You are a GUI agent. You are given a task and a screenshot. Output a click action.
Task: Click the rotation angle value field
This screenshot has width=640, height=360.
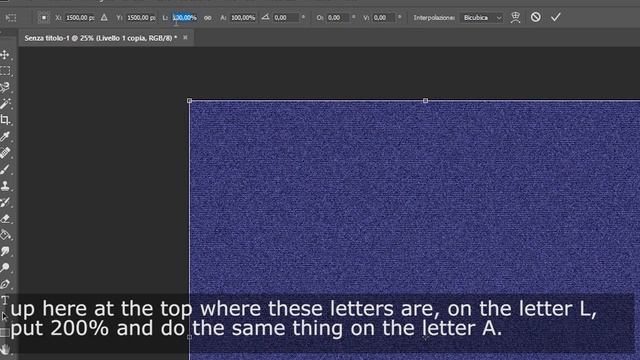point(287,18)
